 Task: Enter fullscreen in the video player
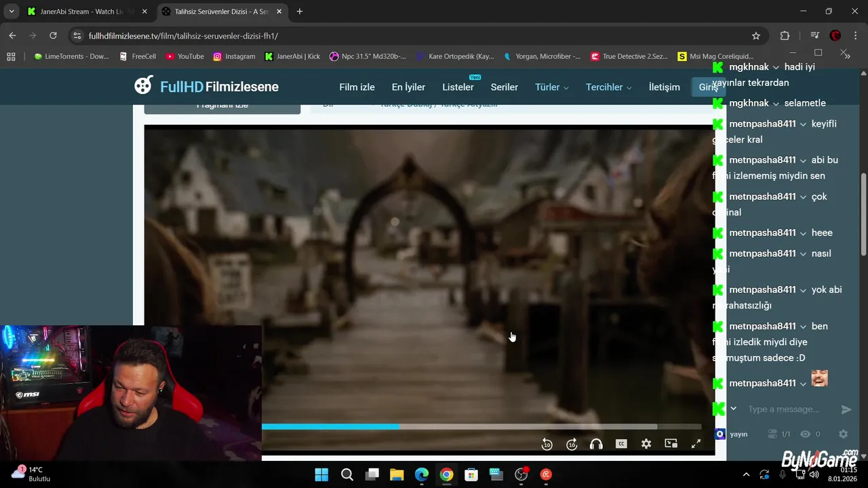696,444
